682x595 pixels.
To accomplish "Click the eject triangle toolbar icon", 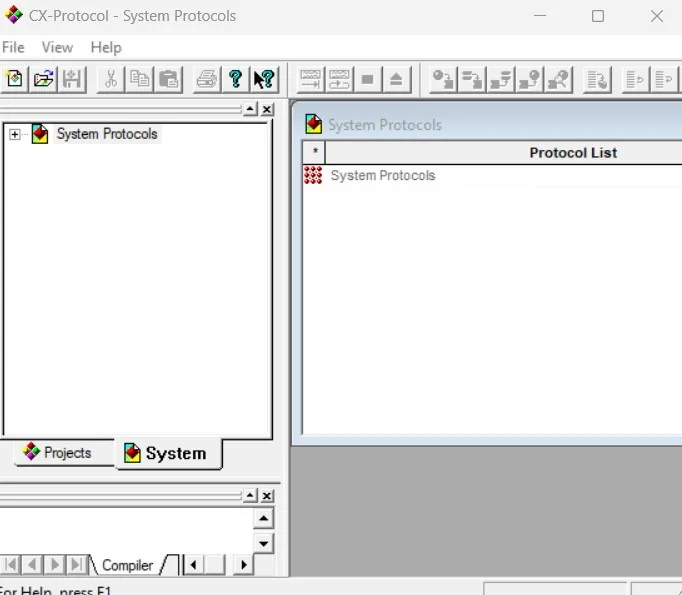I will (396, 80).
